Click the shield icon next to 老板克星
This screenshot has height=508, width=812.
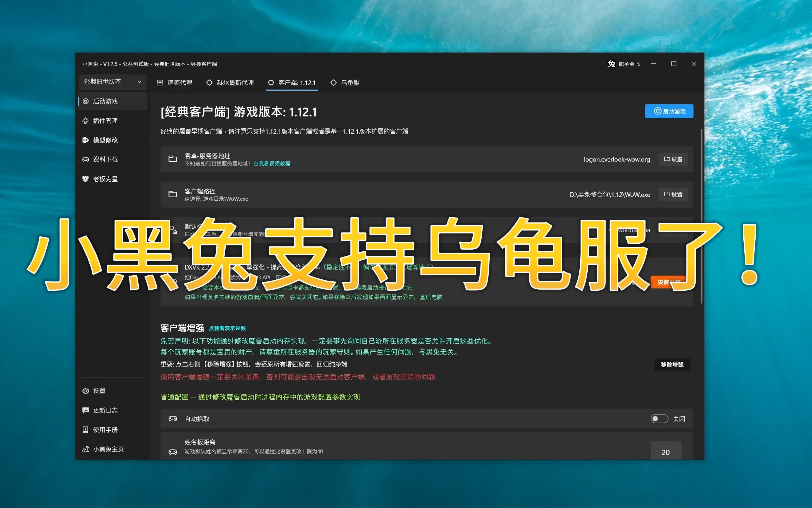click(x=86, y=179)
